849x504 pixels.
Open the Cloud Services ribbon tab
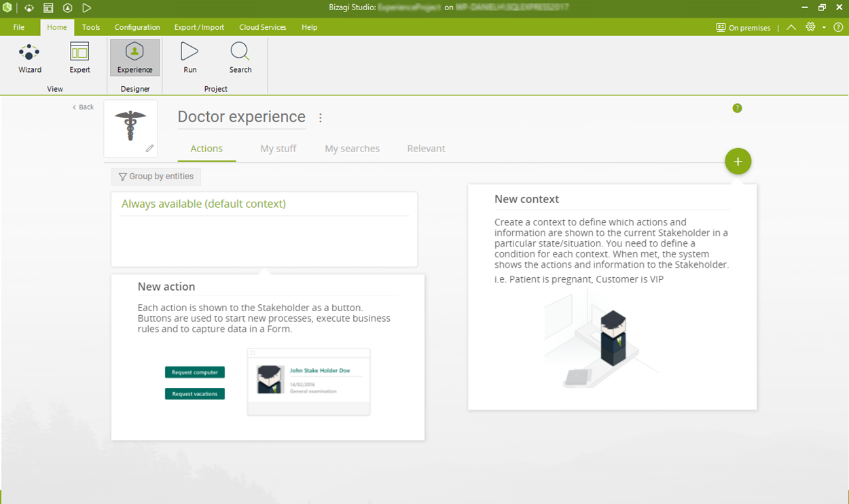(x=263, y=27)
